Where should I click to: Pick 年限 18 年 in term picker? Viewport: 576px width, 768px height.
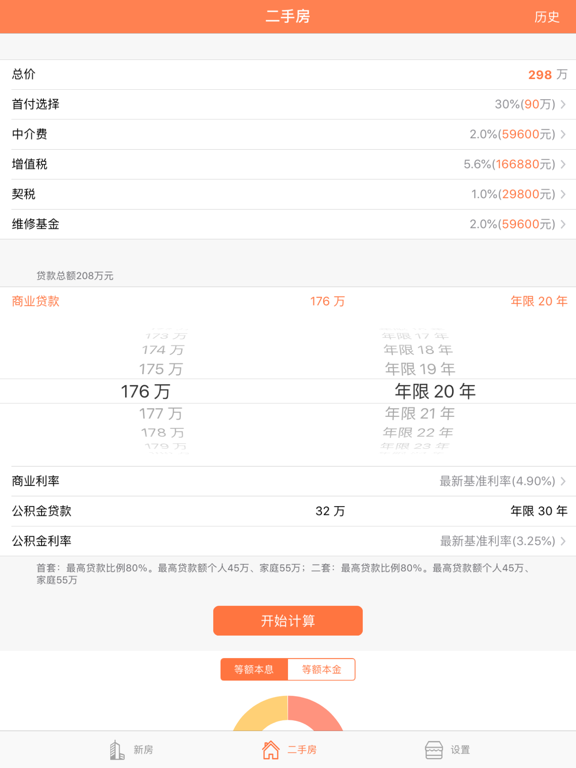coord(418,350)
